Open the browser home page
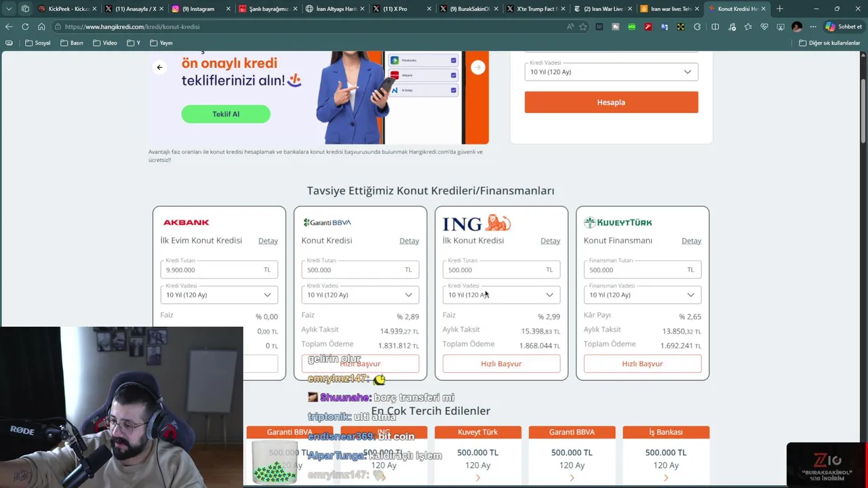 pos(41,26)
